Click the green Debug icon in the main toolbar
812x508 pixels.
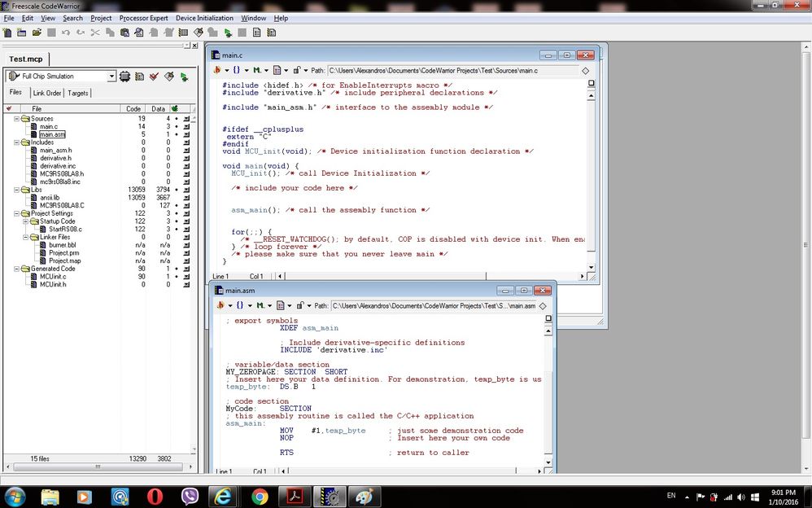(x=228, y=32)
